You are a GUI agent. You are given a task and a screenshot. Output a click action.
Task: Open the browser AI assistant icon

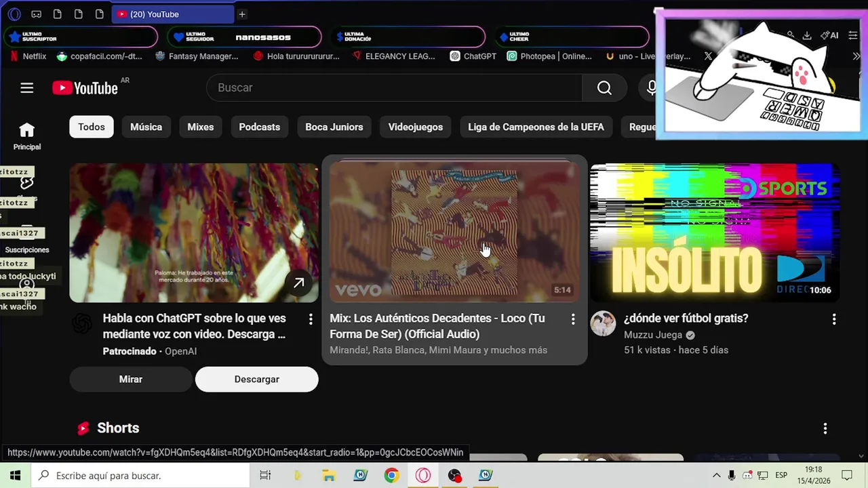[x=829, y=35]
